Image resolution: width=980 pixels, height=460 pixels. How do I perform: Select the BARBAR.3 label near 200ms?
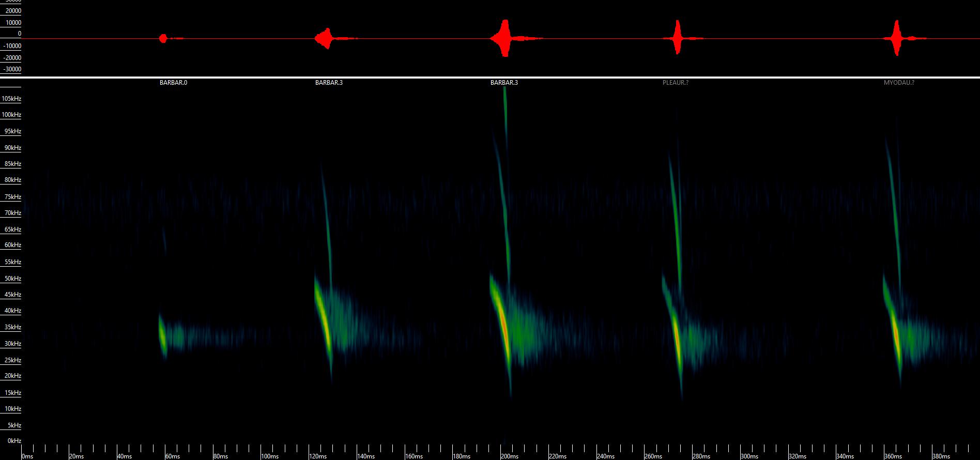[x=504, y=83]
